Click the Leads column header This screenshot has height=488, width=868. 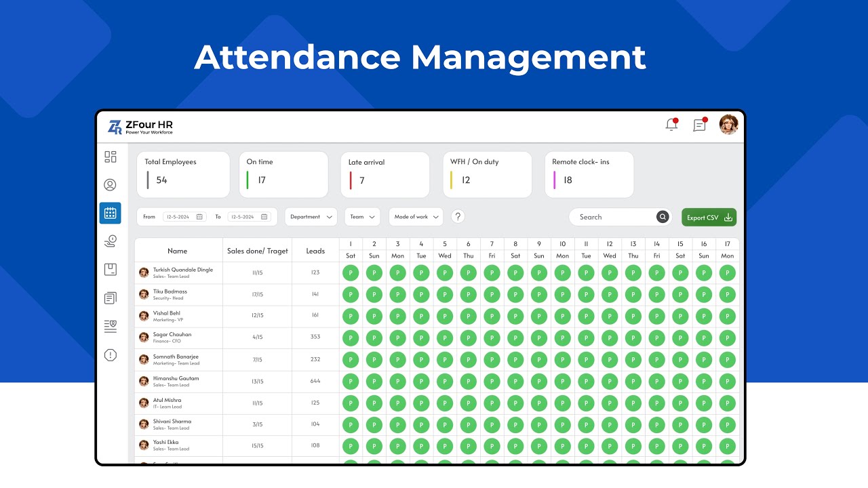point(315,251)
